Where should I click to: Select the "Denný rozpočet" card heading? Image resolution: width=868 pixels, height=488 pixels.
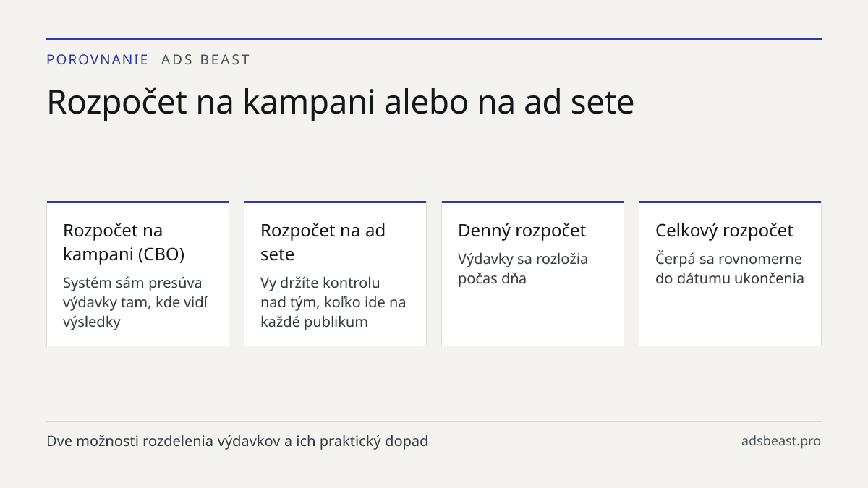(522, 231)
